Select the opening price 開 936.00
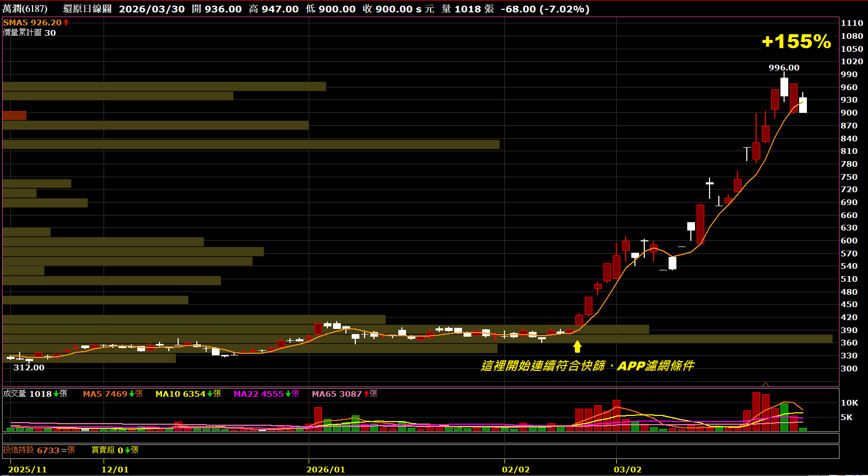The image size is (868, 476). click(x=216, y=9)
